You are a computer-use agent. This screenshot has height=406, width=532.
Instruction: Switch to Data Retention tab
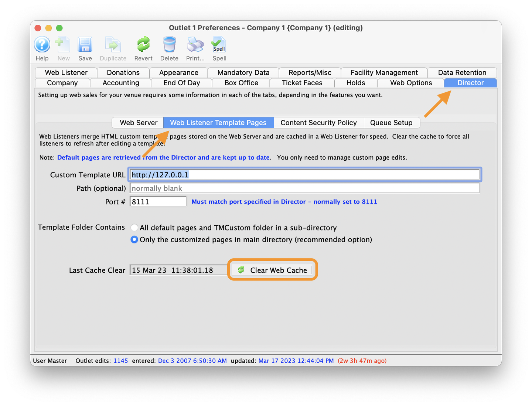click(x=462, y=72)
